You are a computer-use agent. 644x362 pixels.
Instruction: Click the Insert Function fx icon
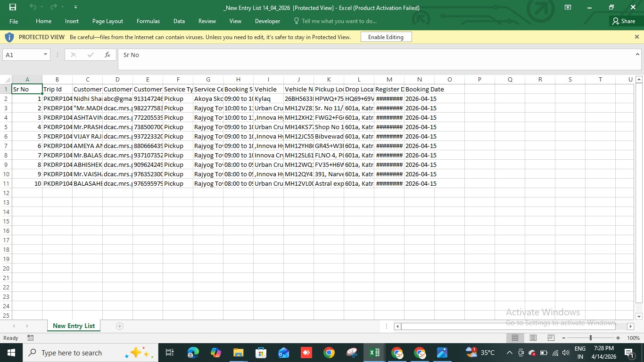point(107,55)
